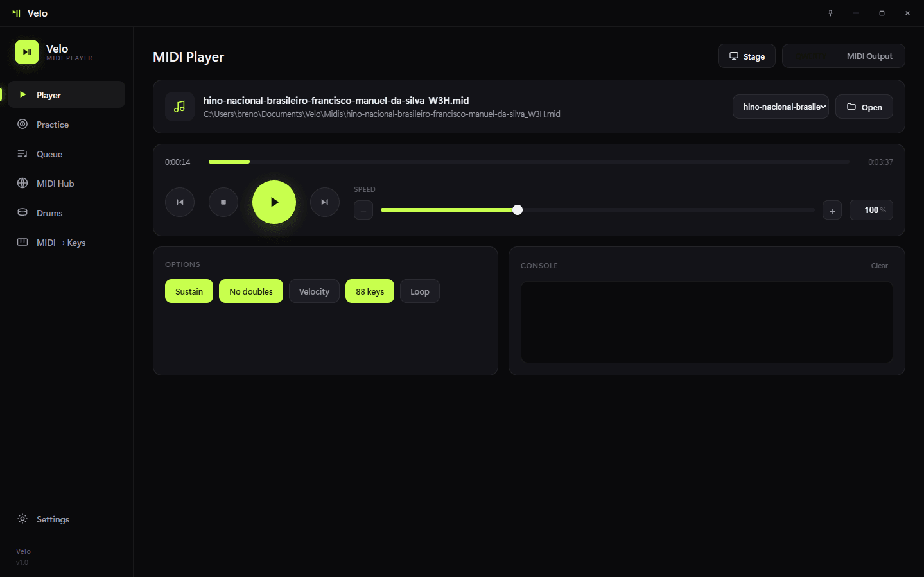924x577 pixels.
Task: Enable Loop playback
Action: click(x=420, y=291)
